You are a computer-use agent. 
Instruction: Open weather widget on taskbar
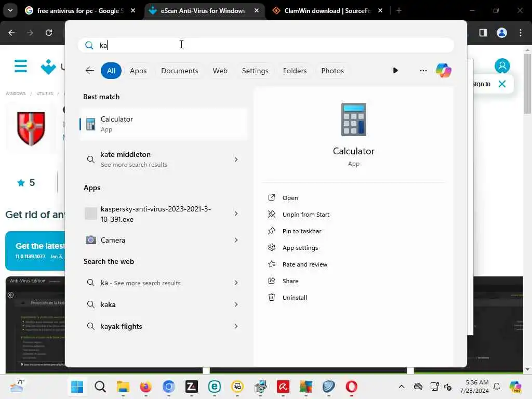pos(17,386)
